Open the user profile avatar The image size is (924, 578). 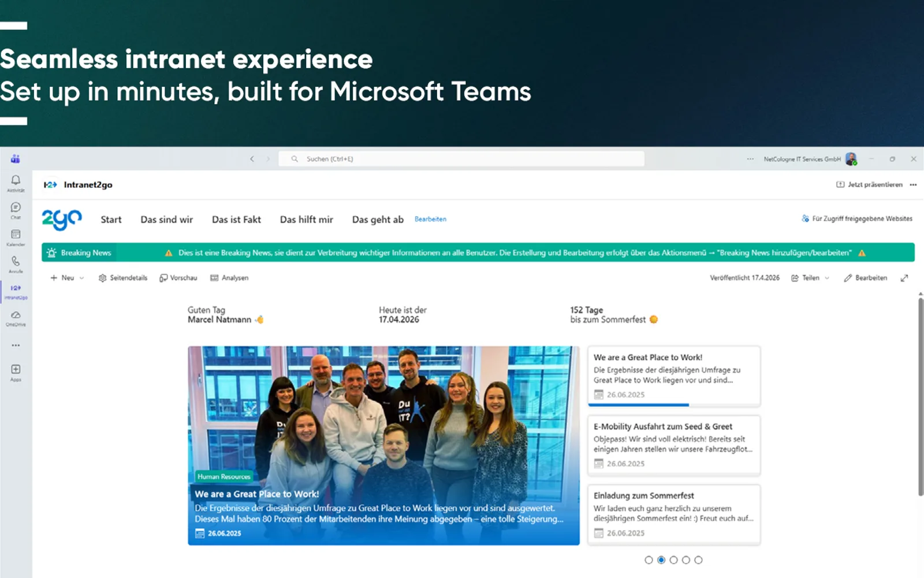point(851,159)
